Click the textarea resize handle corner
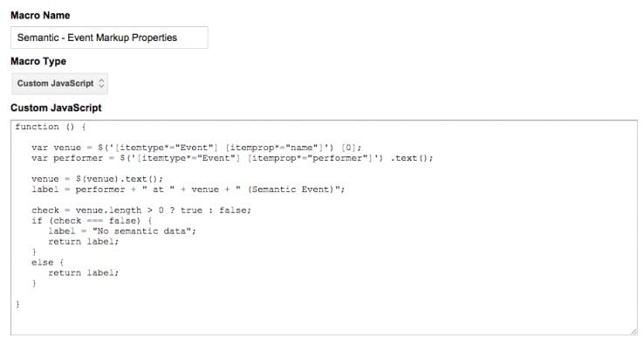This screenshot has width=644, height=345. pyautogui.click(x=634, y=331)
